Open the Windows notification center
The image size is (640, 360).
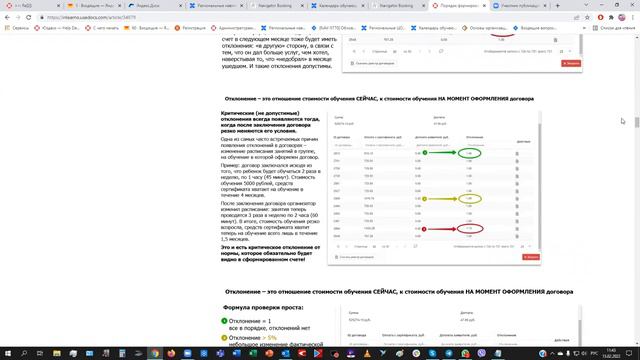click(629, 353)
